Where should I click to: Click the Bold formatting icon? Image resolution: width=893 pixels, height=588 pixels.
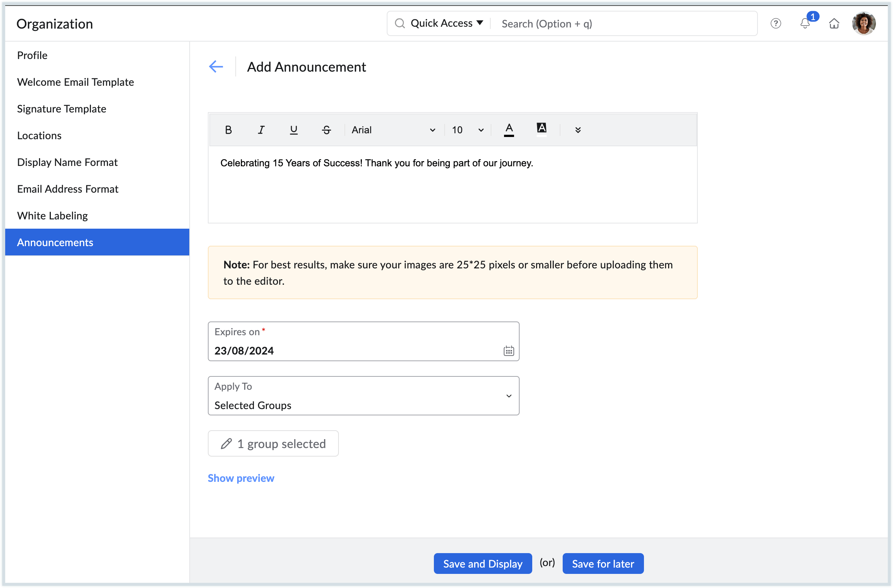228,129
